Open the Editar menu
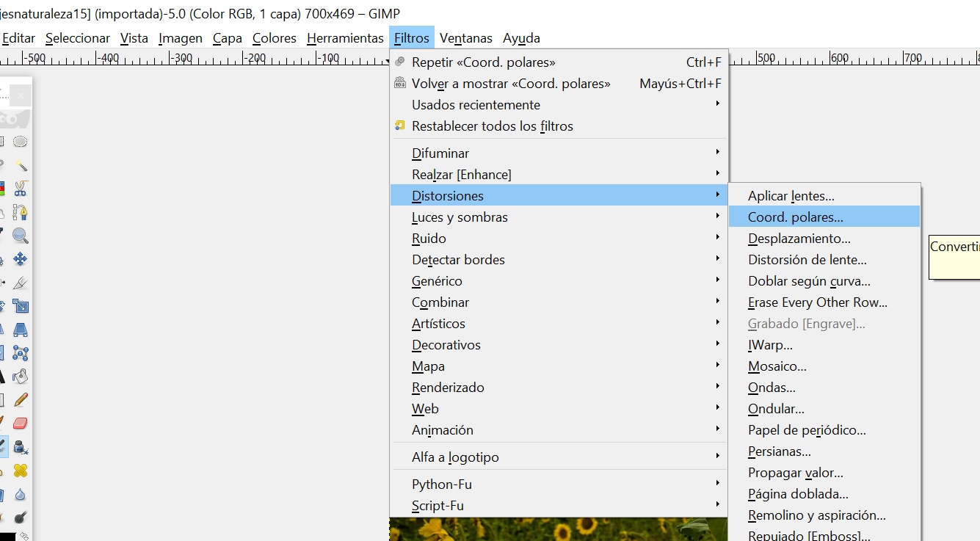The image size is (980, 541). (18, 38)
